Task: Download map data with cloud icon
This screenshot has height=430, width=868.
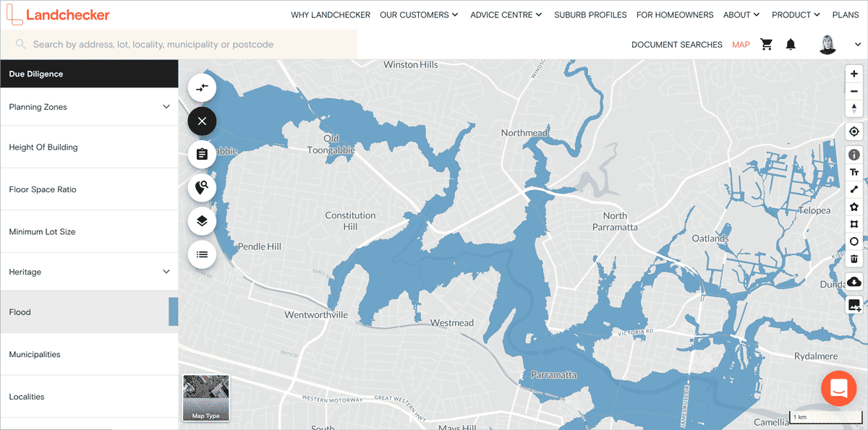Action: pos(854,282)
